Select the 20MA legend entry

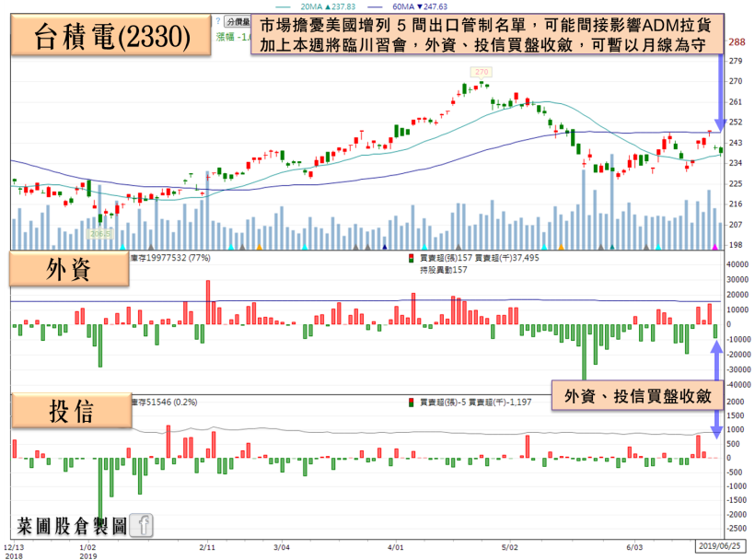[x=316, y=6]
